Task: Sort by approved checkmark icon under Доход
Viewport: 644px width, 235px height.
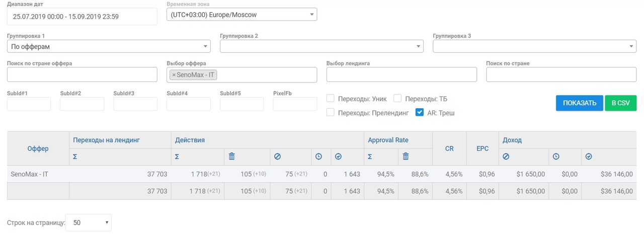Action: 589,156
